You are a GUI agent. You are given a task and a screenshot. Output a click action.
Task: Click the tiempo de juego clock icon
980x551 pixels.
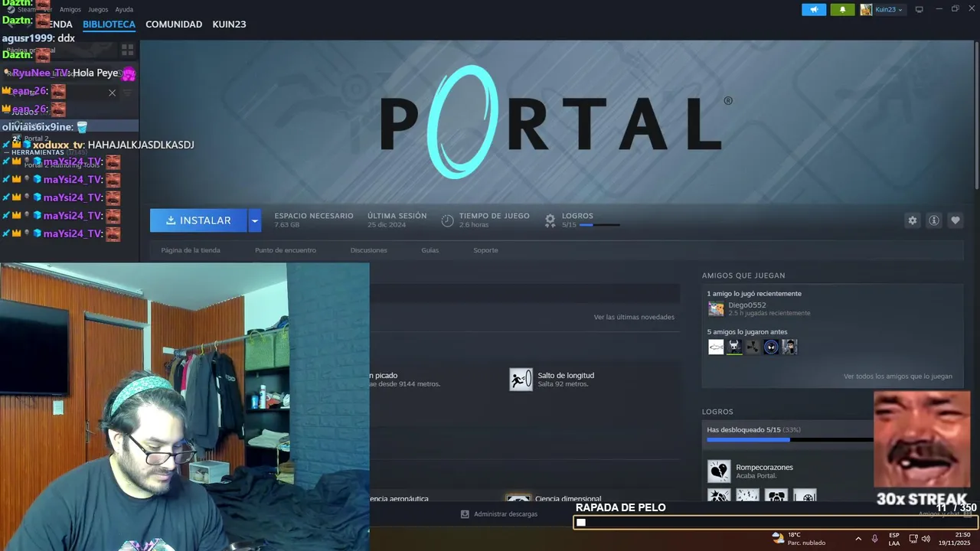448,220
